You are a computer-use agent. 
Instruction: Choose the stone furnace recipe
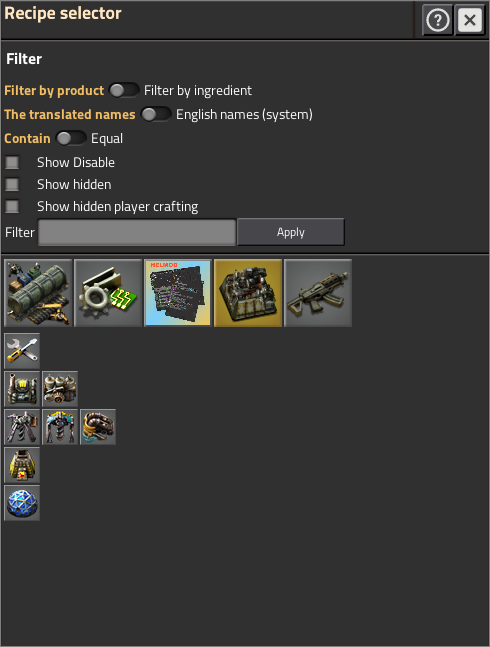(22, 465)
